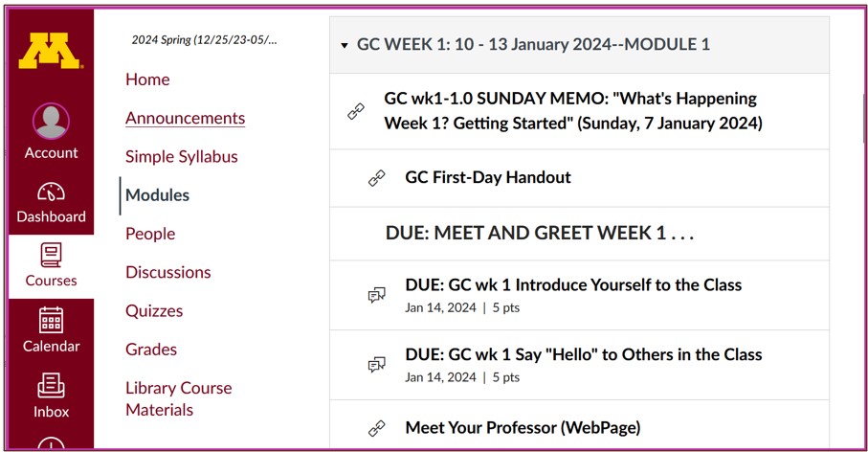Screen dimensions: 868x452
Task: Click the link icon beside GC First-Day Handout
Action: (377, 178)
